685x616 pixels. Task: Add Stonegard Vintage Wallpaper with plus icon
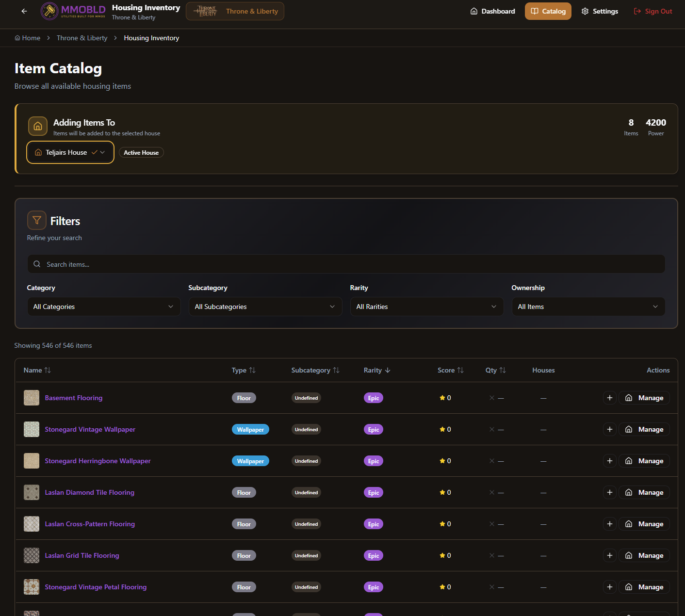610,429
